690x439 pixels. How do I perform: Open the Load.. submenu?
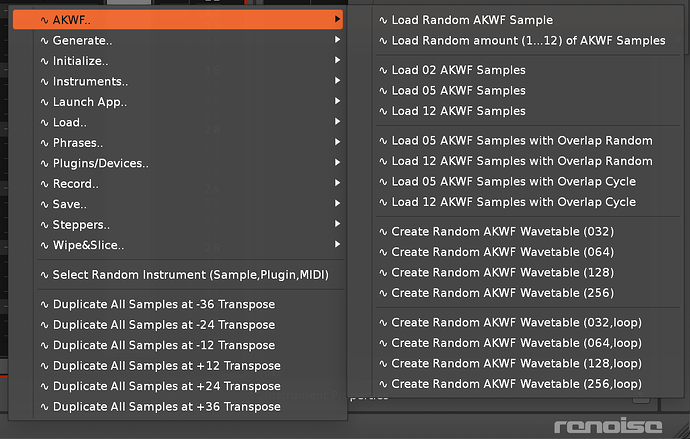[x=178, y=122]
